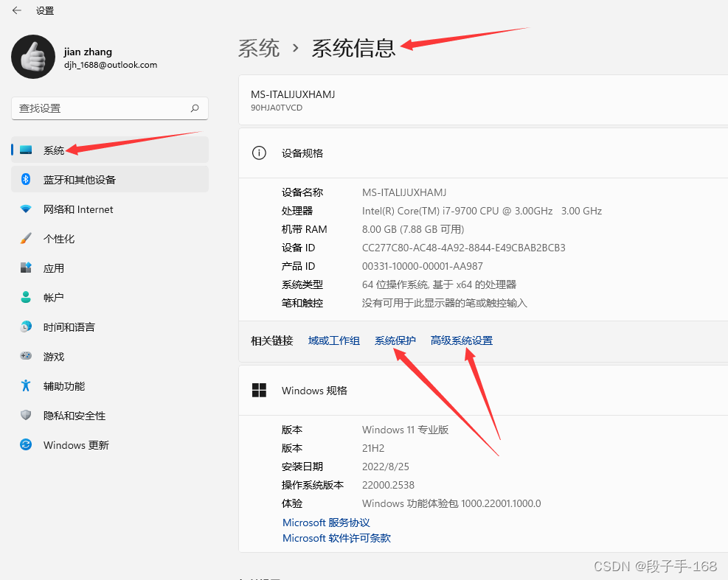Click the version value 21H2
This screenshot has height=580, width=728.
[373, 448]
